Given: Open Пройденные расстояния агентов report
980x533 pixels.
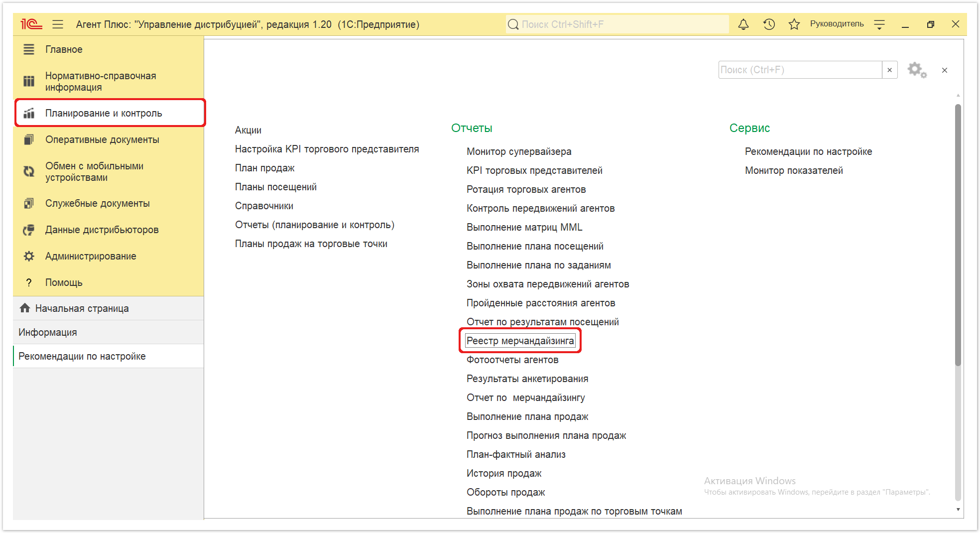Looking at the screenshot, I should [x=540, y=303].
